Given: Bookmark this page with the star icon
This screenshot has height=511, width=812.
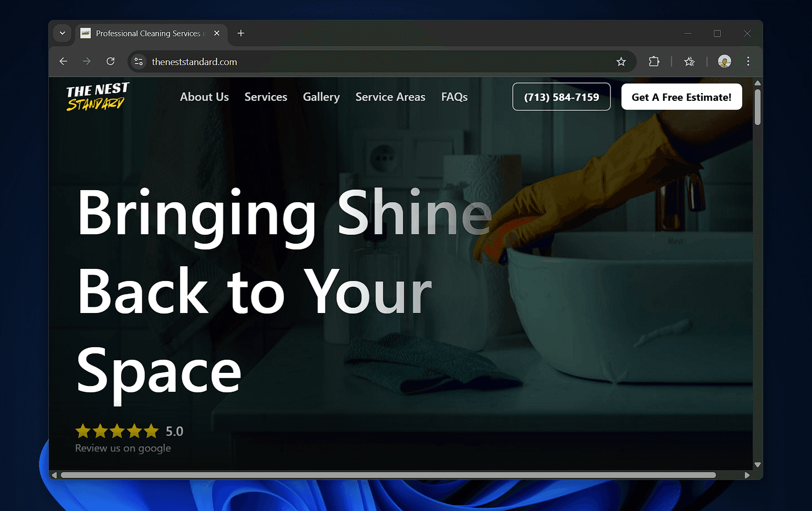Looking at the screenshot, I should point(621,61).
